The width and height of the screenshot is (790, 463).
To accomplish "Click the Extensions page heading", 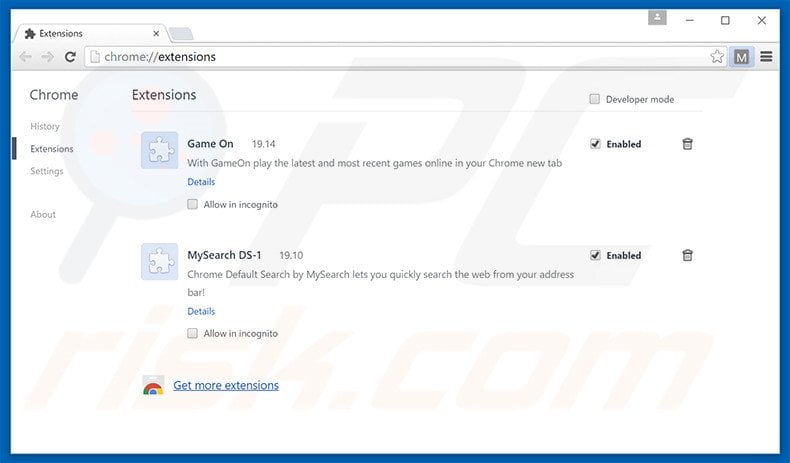I will click(x=164, y=95).
